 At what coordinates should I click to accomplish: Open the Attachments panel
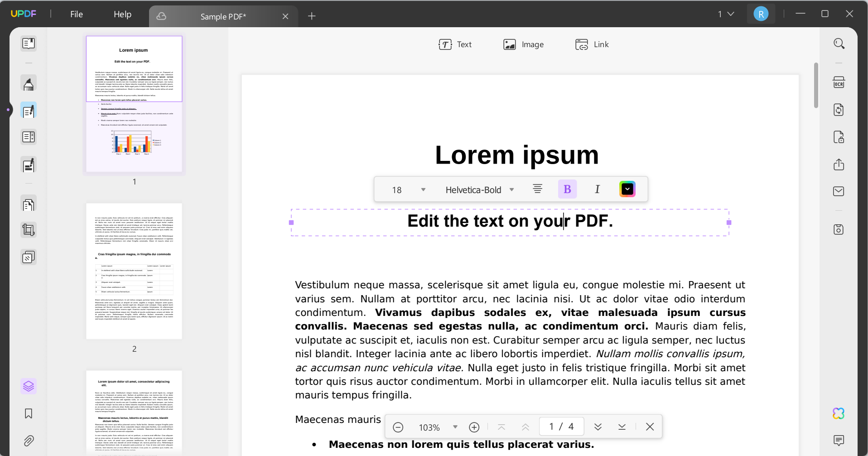(x=29, y=441)
